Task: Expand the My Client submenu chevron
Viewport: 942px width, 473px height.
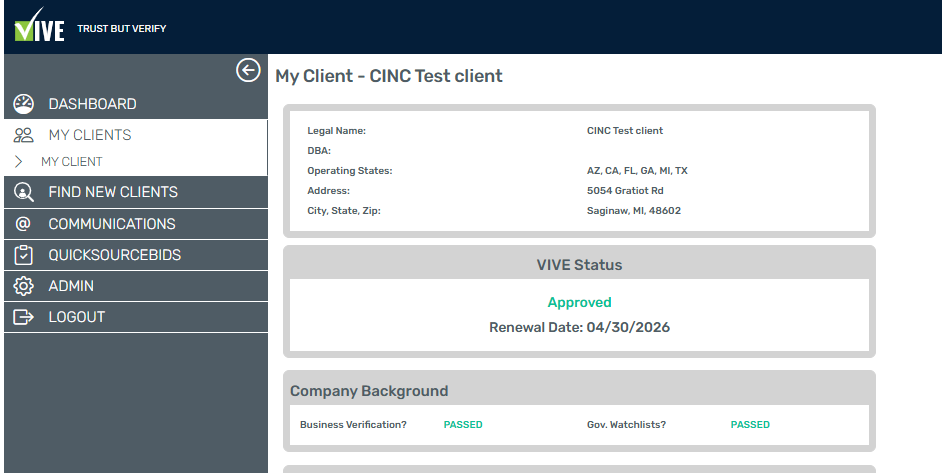Action: (19, 161)
